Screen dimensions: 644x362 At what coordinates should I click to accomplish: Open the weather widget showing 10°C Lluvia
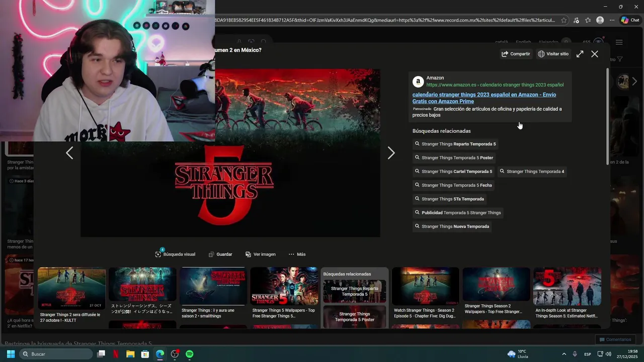pos(518,354)
